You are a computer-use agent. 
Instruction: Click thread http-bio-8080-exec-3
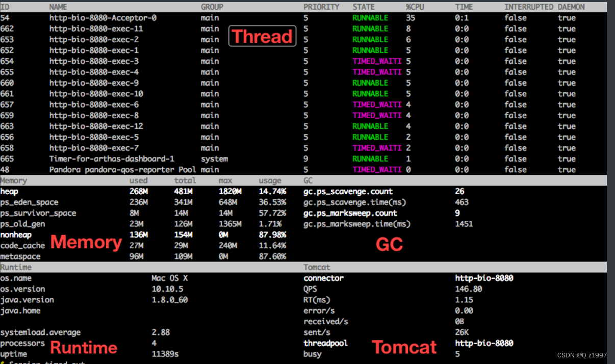tap(94, 61)
